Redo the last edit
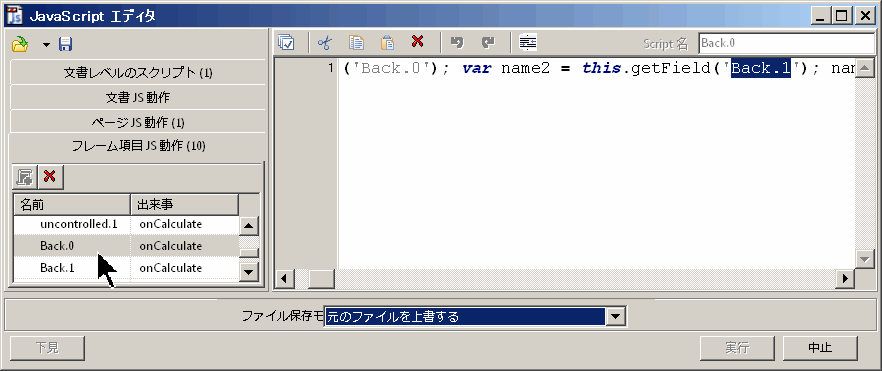The image size is (882, 371). pyautogui.click(x=488, y=42)
